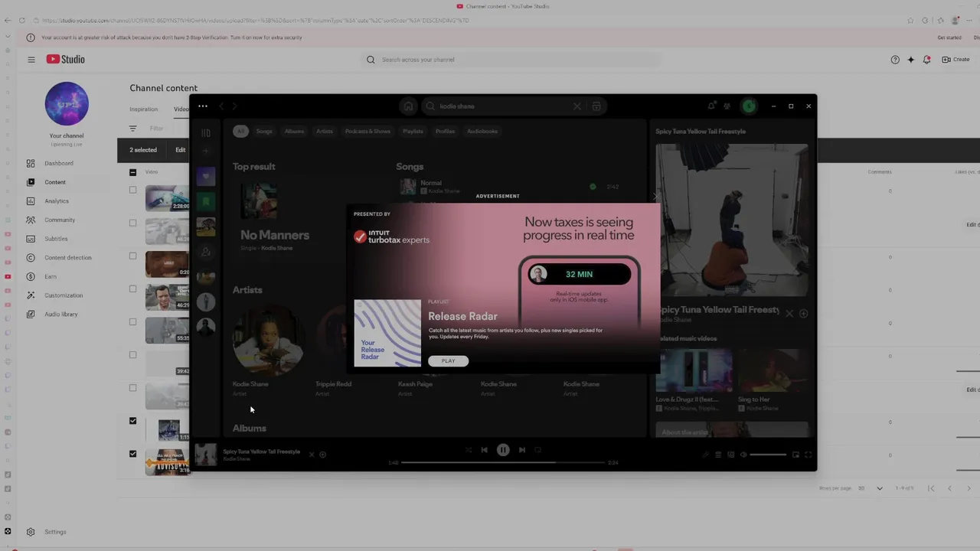The image size is (980, 551).
Task: Open the Spotify miniplayer icon
Action: pos(795,455)
